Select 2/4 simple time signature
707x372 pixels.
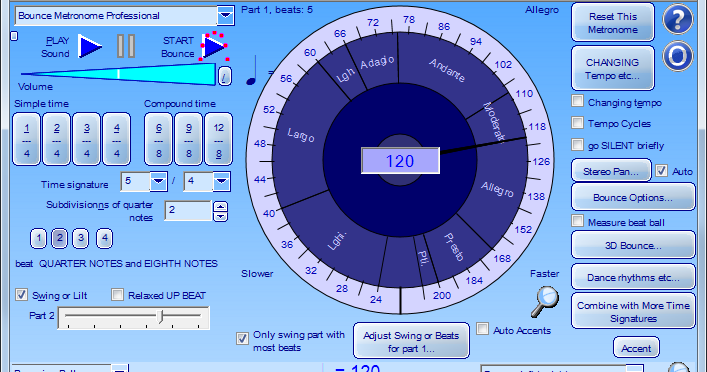[56, 139]
